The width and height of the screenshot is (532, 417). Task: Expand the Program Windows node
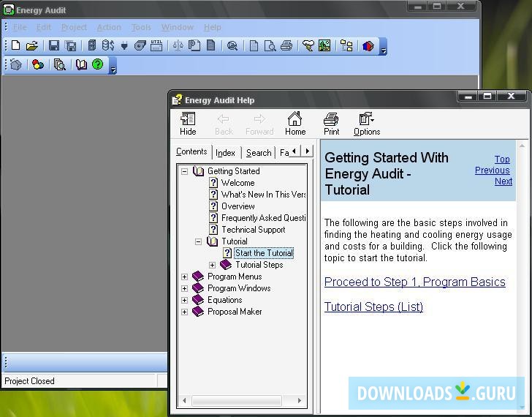point(184,289)
